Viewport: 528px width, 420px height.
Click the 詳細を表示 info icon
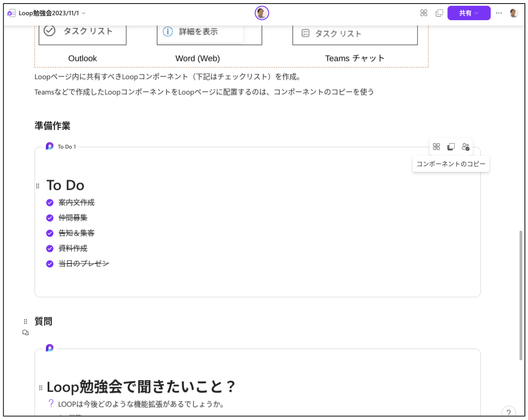168,31
